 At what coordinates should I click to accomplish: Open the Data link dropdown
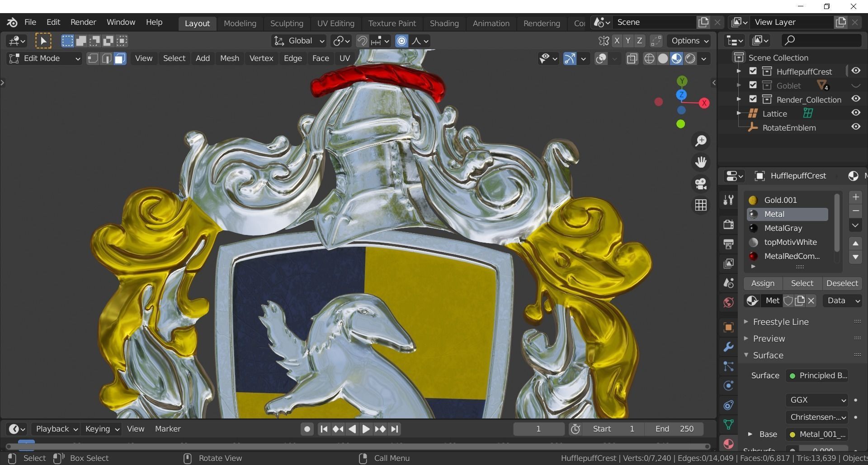tap(842, 301)
